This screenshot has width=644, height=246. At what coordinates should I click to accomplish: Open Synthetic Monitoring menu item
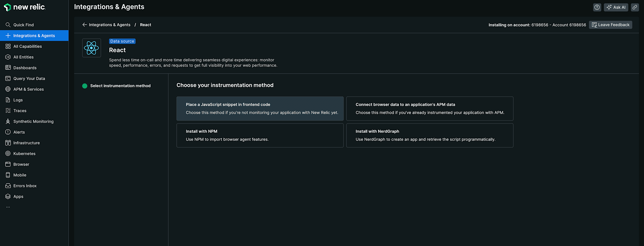tap(34, 121)
